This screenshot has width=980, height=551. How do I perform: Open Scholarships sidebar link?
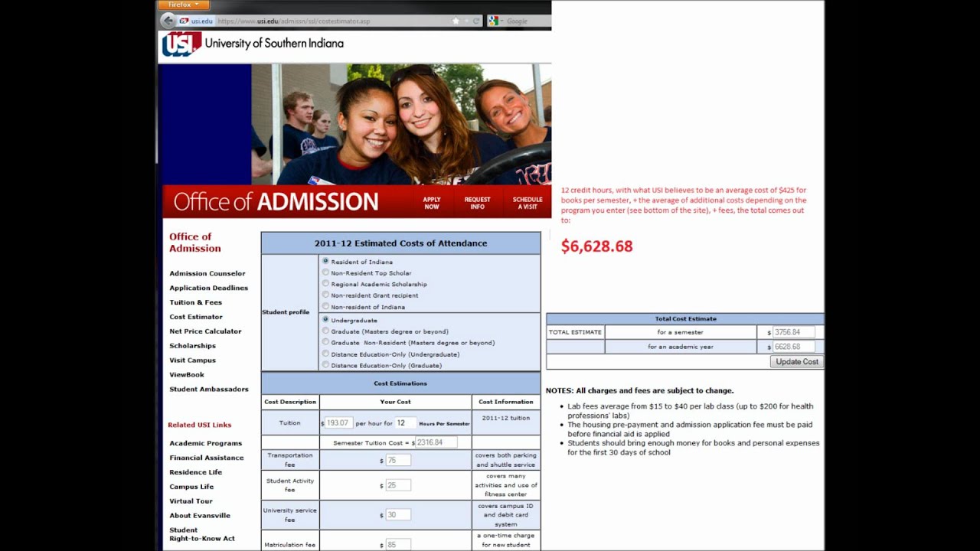click(192, 346)
